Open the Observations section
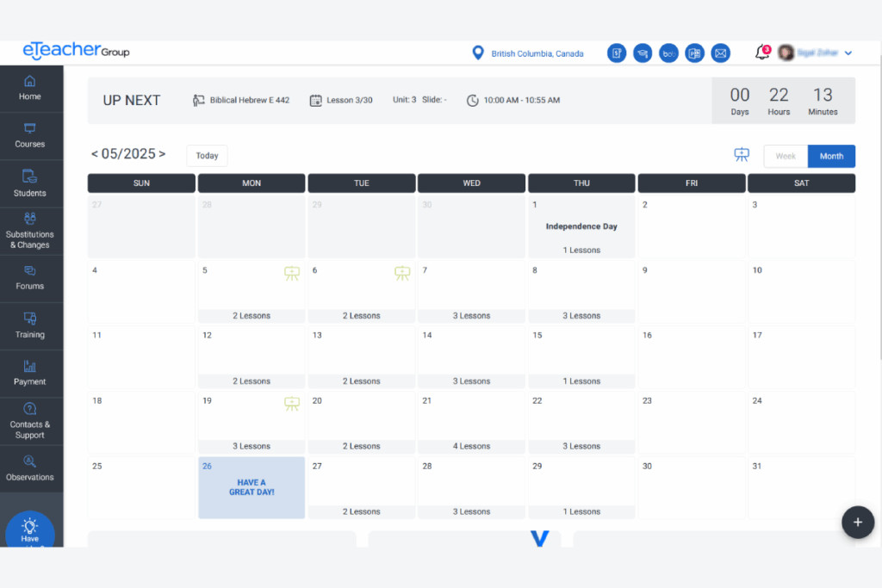This screenshot has height=588, width=882. tap(30, 469)
